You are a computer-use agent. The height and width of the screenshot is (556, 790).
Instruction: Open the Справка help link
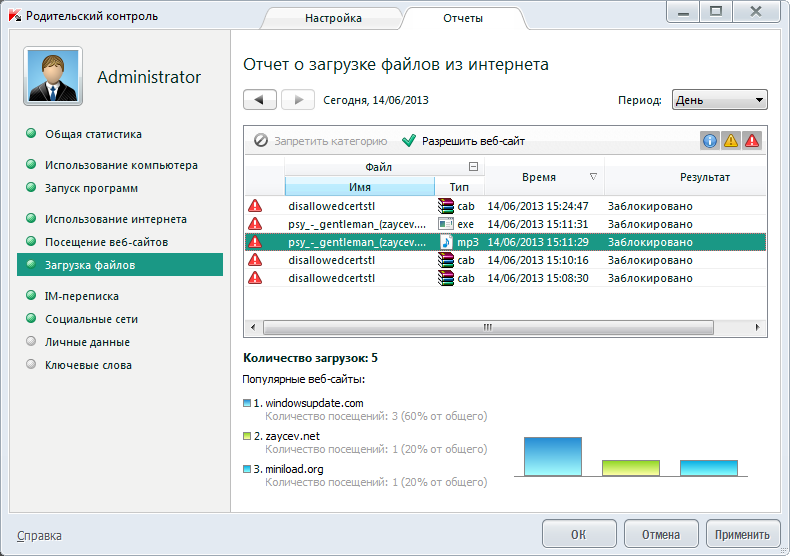pos(39,535)
